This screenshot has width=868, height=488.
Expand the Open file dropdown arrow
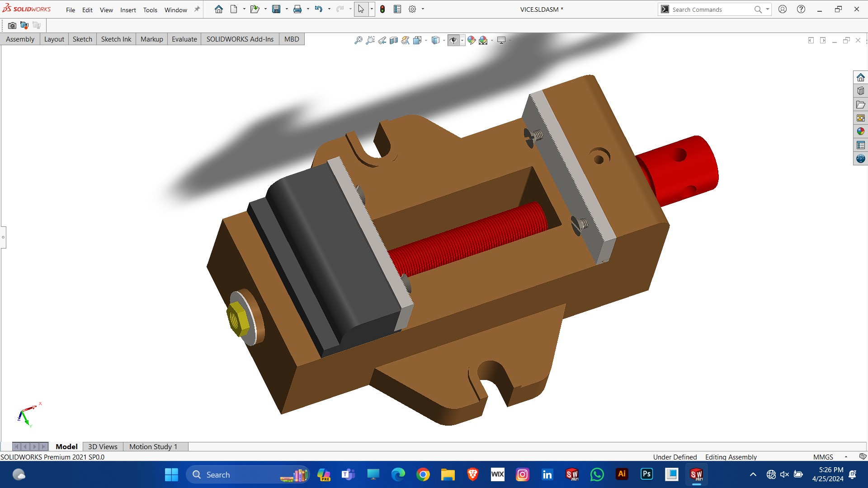(265, 9)
